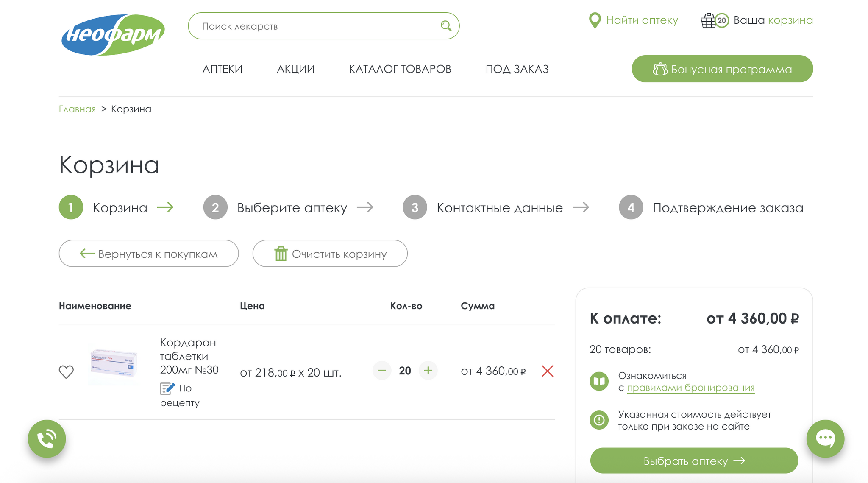Viewport: 868px width, 483px height.
Task: Open the chat bubble widget
Action: pos(825,438)
